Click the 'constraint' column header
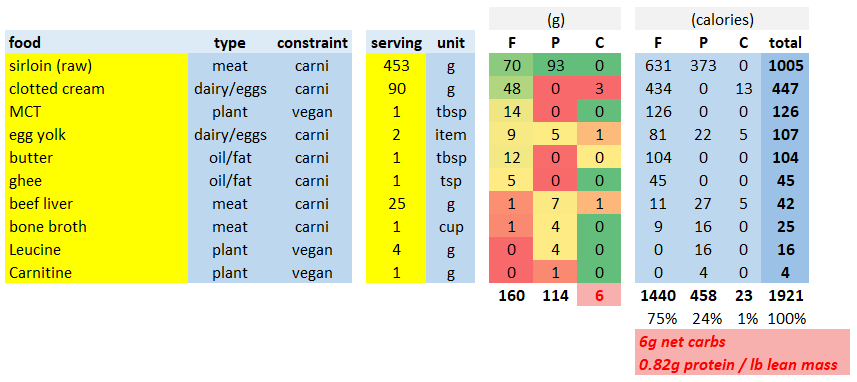This screenshot has height=382, width=857. tap(312, 43)
